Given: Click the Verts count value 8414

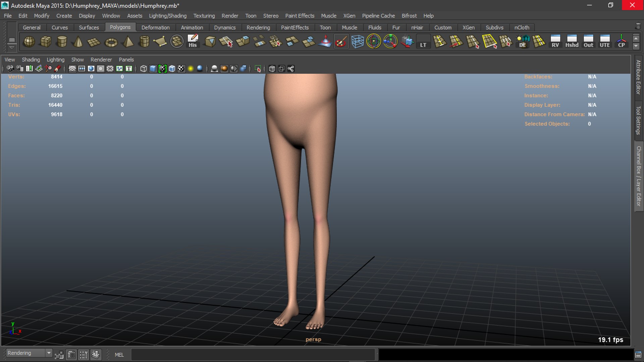Looking at the screenshot, I should click(57, 77).
